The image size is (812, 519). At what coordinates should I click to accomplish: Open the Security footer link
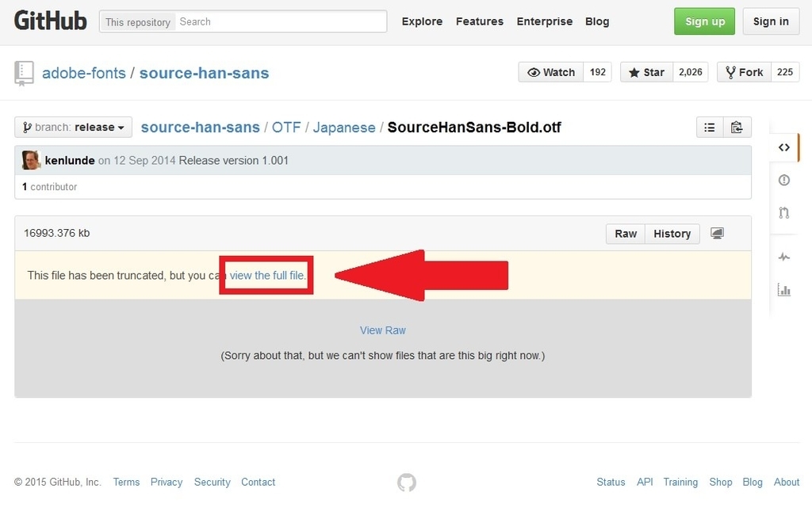[213, 482]
